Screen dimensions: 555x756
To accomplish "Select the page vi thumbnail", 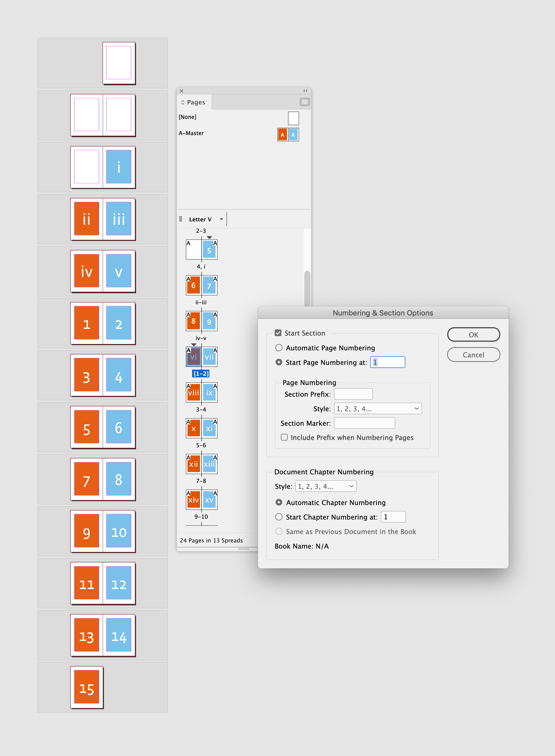I will [193, 357].
